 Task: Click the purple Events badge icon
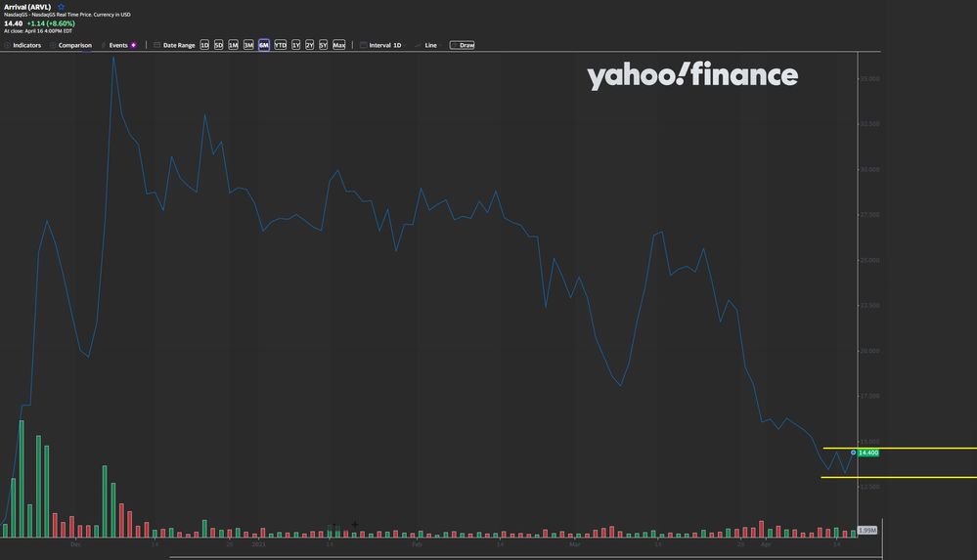pos(134,45)
